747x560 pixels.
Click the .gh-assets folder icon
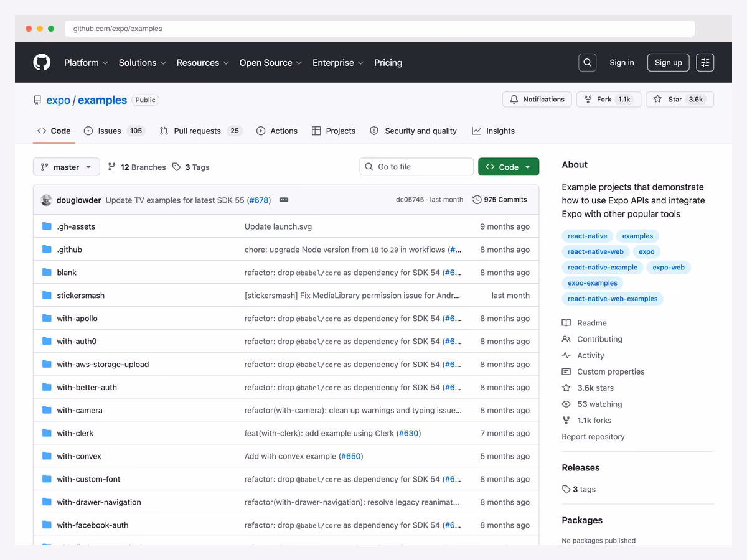coord(47,226)
